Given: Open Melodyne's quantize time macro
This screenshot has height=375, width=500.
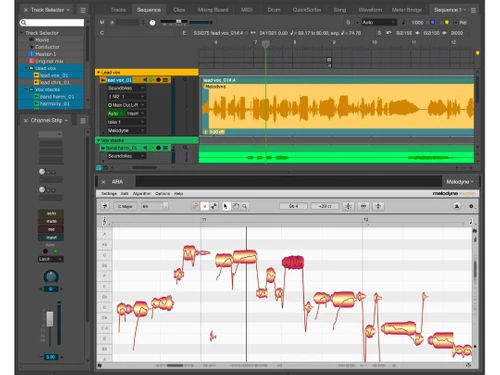Looking at the screenshot, I should (x=363, y=206).
